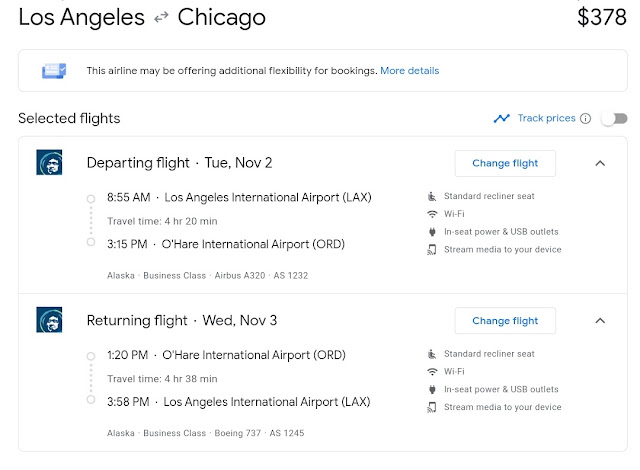Image resolution: width=640 pixels, height=470 pixels.
Task: Click the Track prices info icon
Action: click(585, 118)
